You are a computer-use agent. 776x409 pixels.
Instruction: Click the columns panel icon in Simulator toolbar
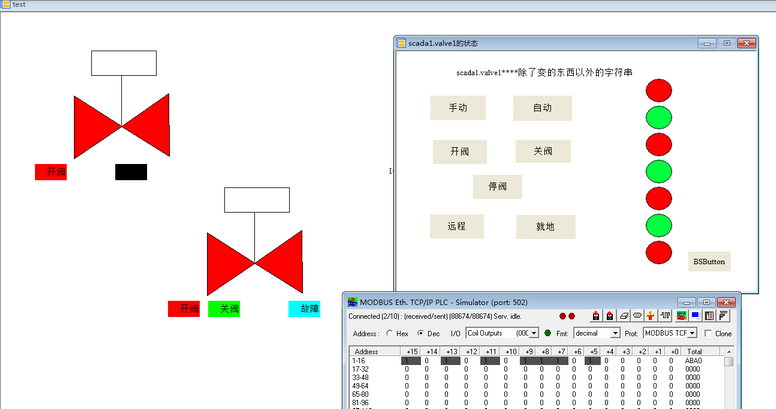[709, 315]
